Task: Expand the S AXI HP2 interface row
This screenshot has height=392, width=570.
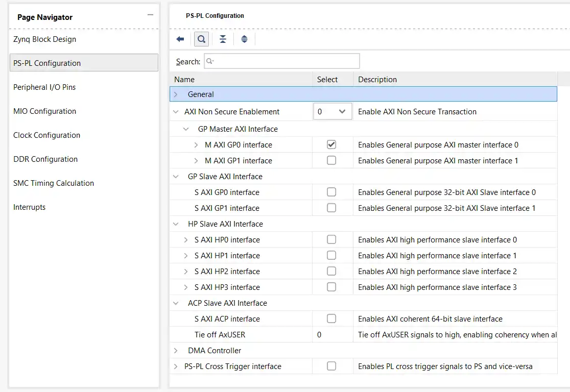Action: [186, 272]
